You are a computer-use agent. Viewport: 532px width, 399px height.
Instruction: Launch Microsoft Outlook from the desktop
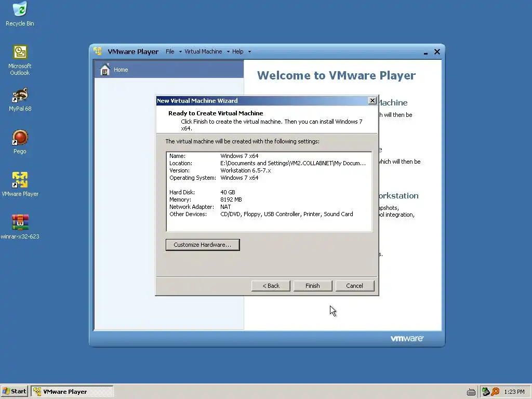(x=20, y=60)
